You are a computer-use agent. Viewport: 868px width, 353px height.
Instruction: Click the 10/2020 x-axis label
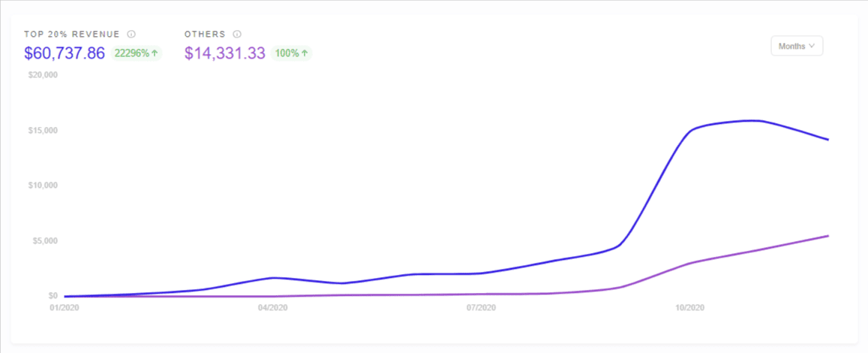coord(689,307)
